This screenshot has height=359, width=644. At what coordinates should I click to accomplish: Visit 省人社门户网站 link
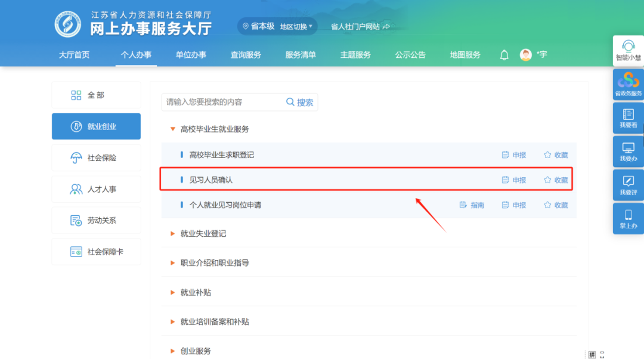360,27
